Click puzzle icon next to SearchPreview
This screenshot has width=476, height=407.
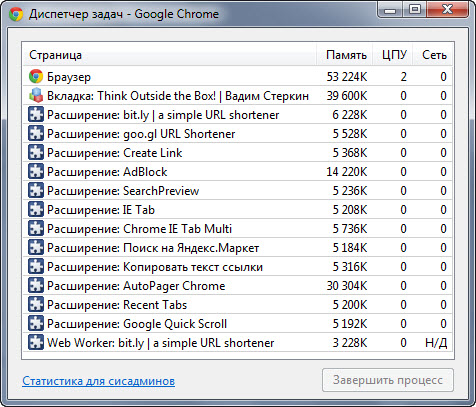[x=36, y=191]
